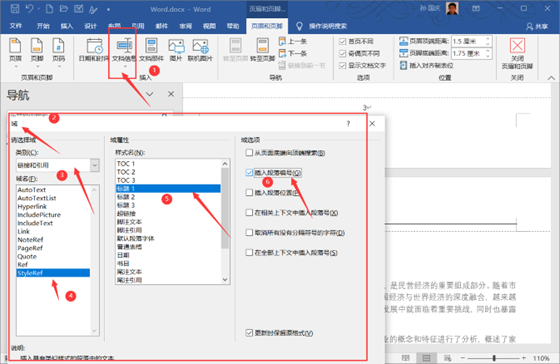Viewport: 560px width, 364px height.
Task: Select PageRef in field names list
Action: pos(53,248)
